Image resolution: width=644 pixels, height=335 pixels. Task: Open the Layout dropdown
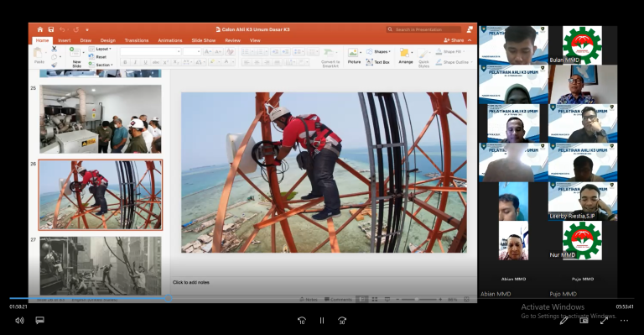(x=101, y=49)
